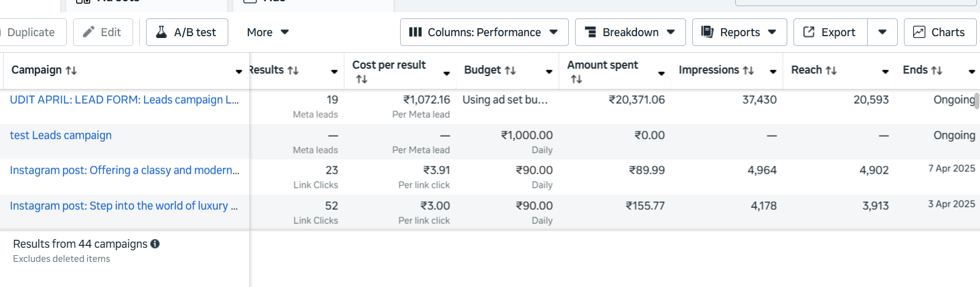The height and width of the screenshot is (287, 980).
Task: Sort Impressions column via its arrows icon
Action: (748, 71)
